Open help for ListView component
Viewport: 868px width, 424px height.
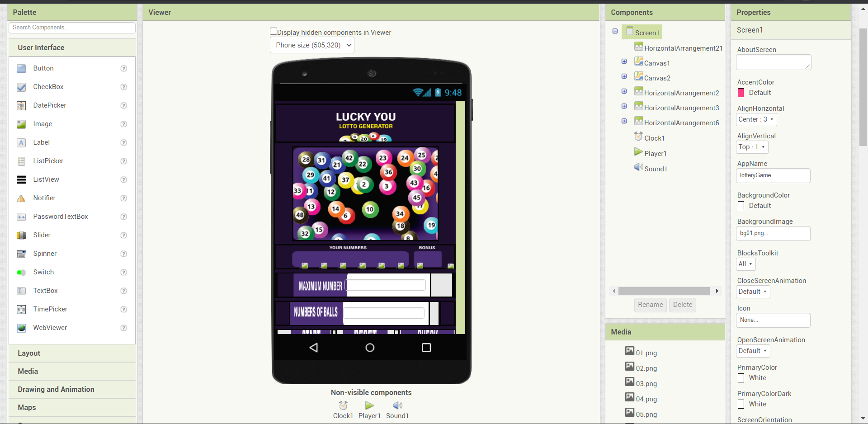coord(123,180)
